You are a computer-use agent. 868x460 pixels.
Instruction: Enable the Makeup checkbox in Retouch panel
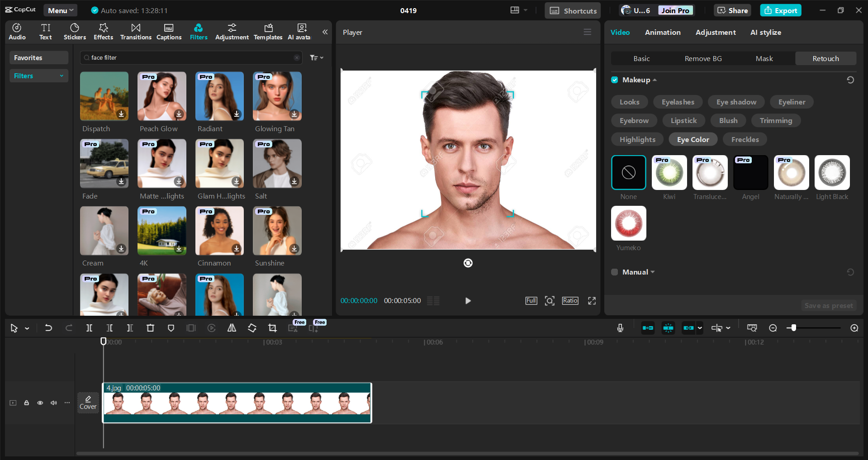614,80
